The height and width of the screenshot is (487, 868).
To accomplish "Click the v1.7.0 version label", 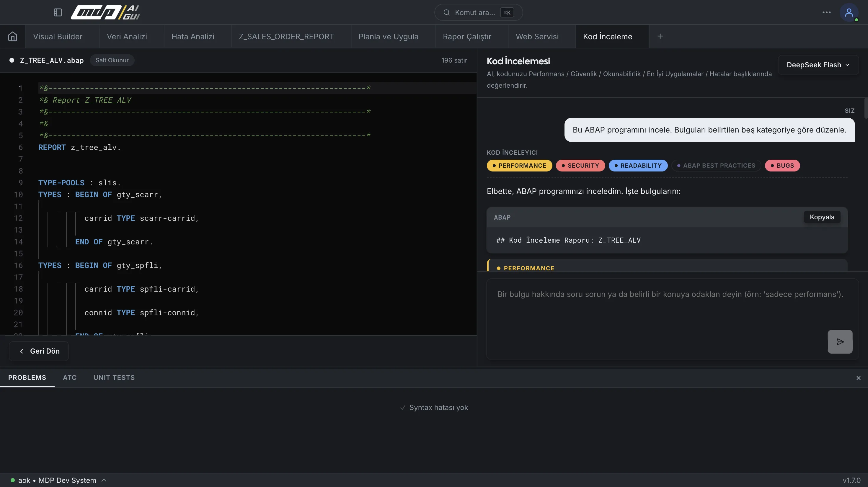I will coord(851,481).
